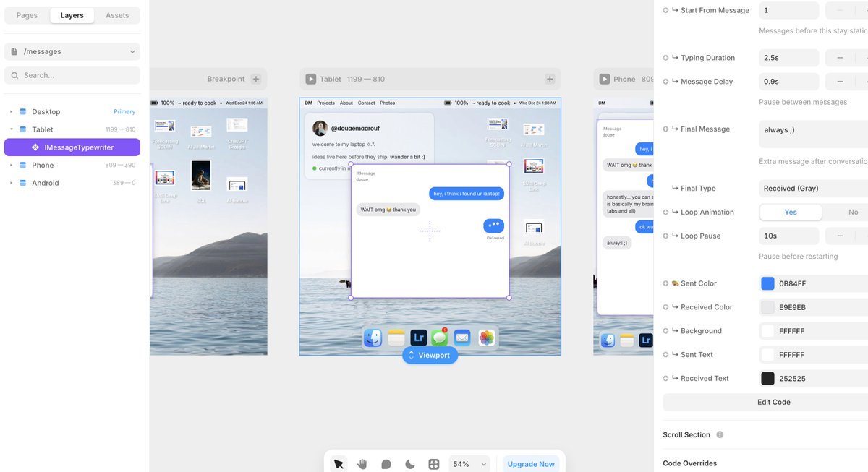Click the Contact menu in the Tablet frame

click(x=367, y=103)
